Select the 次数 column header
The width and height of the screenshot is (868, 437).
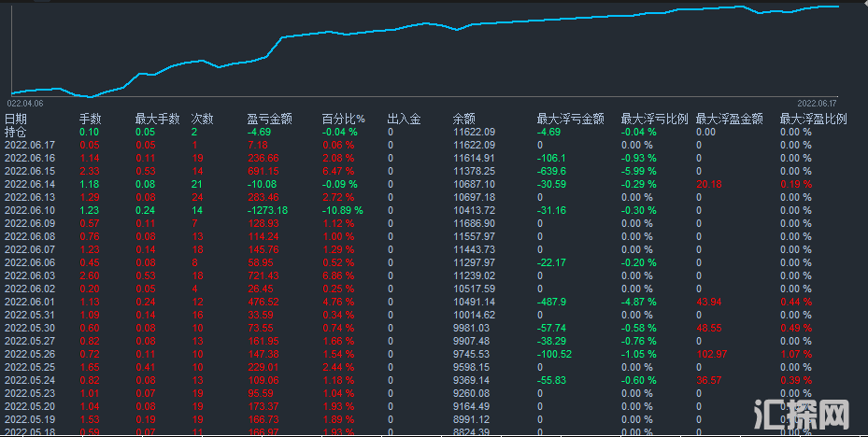click(x=202, y=120)
